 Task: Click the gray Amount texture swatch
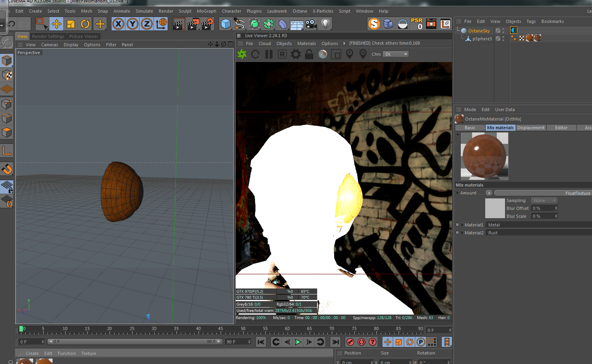click(495, 208)
